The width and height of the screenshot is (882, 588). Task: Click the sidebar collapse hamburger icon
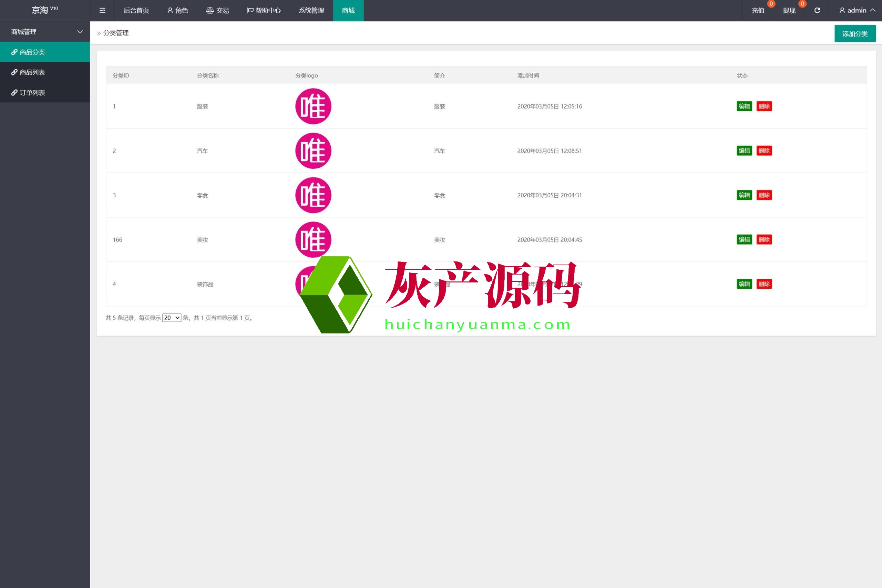point(102,10)
